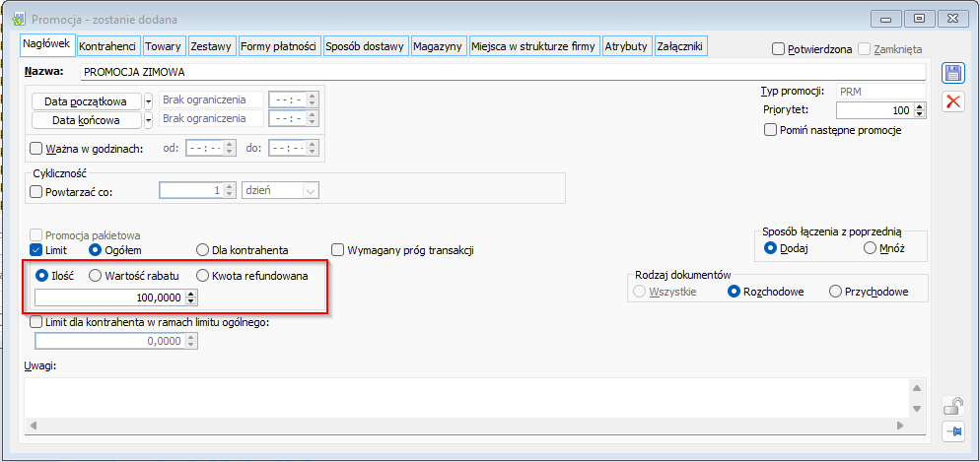Select the Dla kontrahenta radio button
Viewport: 980px width, 462px height.
tap(202, 250)
